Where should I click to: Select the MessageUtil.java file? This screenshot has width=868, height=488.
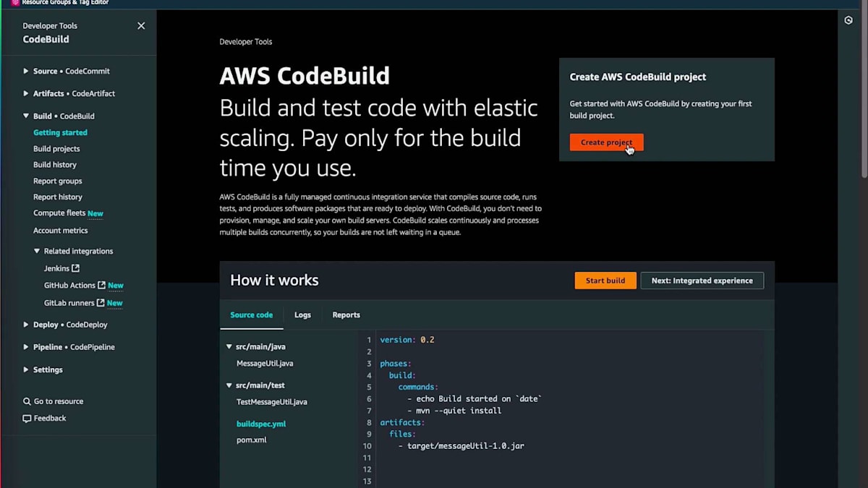tap(265, 364)
